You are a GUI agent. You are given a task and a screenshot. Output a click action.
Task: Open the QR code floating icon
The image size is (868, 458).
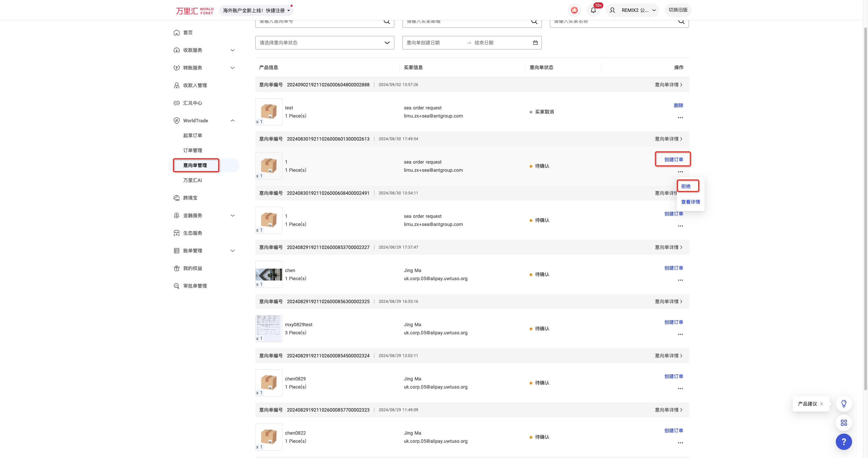(x=844, y=423)
